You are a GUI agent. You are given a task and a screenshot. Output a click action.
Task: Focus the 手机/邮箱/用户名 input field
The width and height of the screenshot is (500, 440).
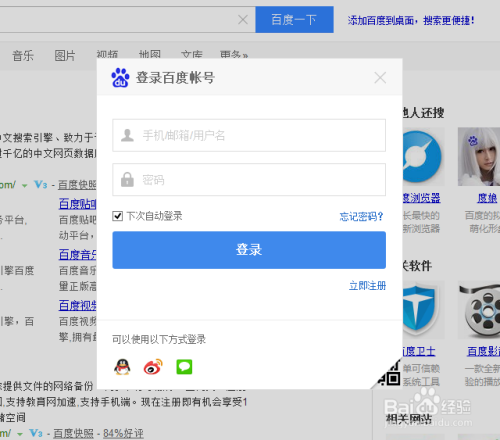(249, 135)
